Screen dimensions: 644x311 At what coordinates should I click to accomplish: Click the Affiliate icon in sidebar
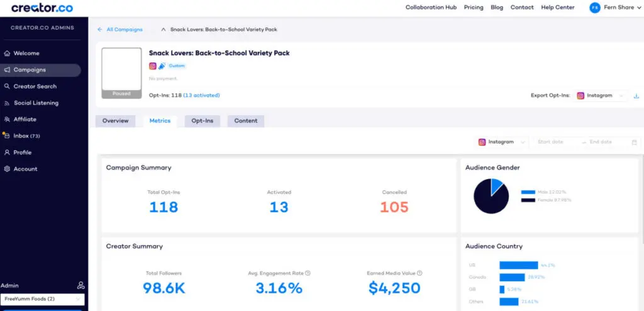[x=7, y=119]
